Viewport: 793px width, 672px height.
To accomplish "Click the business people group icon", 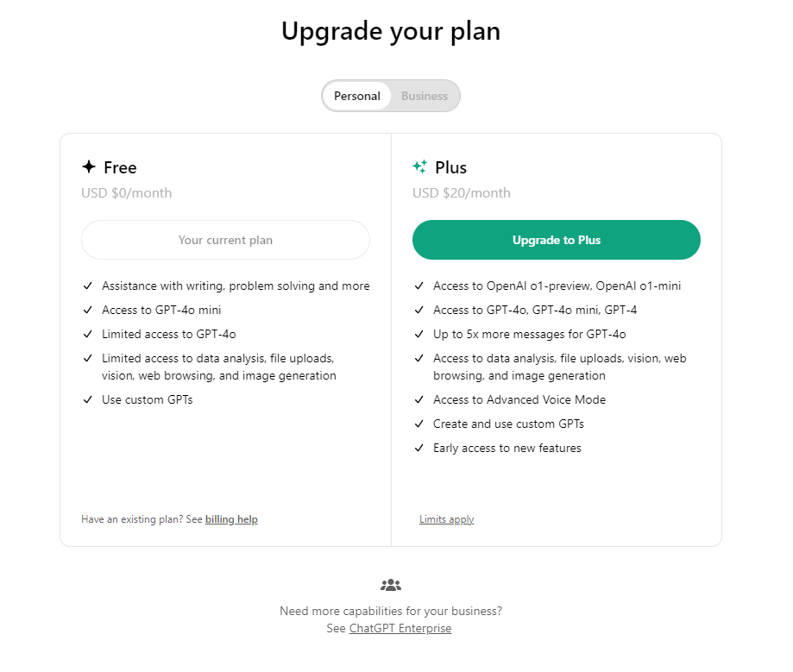I will [x=391, y=586].
